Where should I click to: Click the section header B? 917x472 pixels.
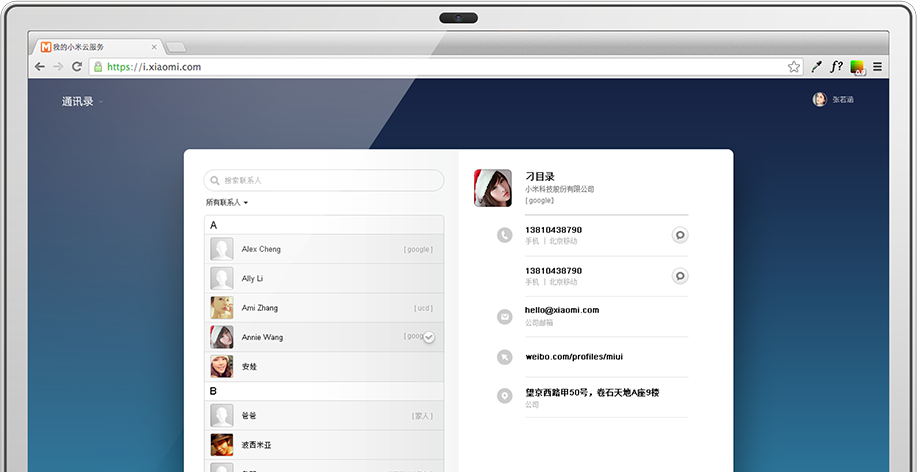click(213, 391)
